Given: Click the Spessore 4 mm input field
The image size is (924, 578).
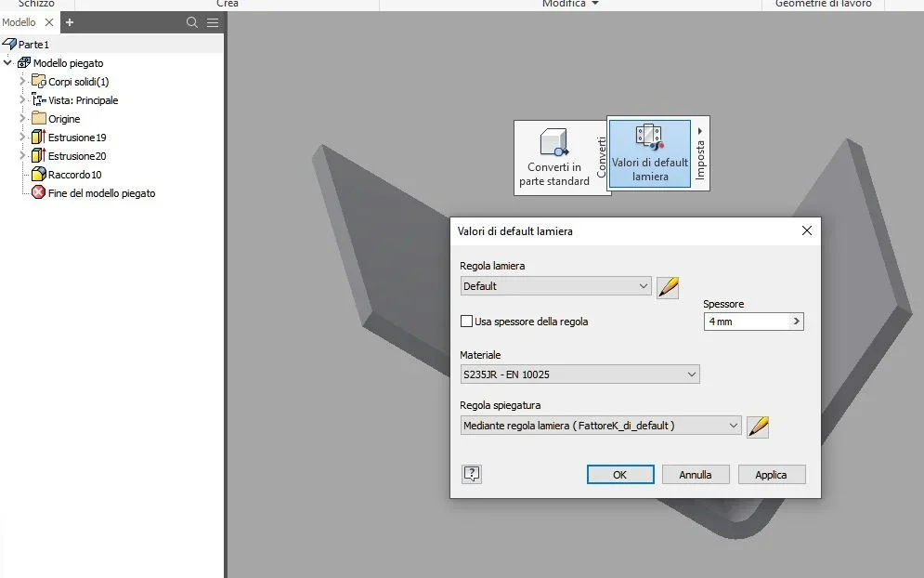Looking at the screenshot, I should [748, 322].
